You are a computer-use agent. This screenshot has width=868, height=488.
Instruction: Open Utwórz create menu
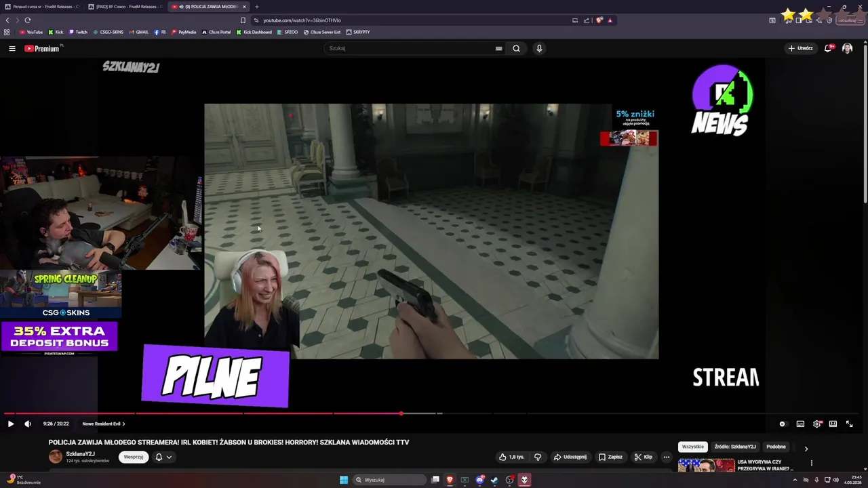[800, 48]
